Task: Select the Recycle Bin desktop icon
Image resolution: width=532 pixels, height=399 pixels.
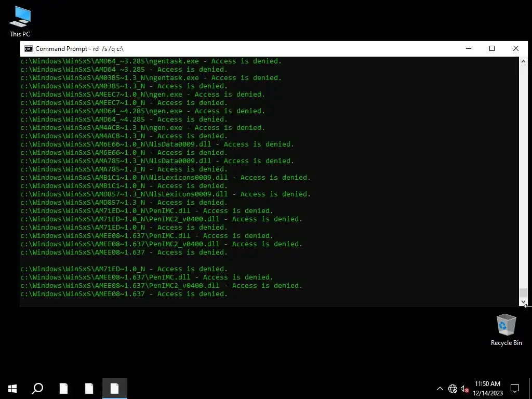Action: 506,330
